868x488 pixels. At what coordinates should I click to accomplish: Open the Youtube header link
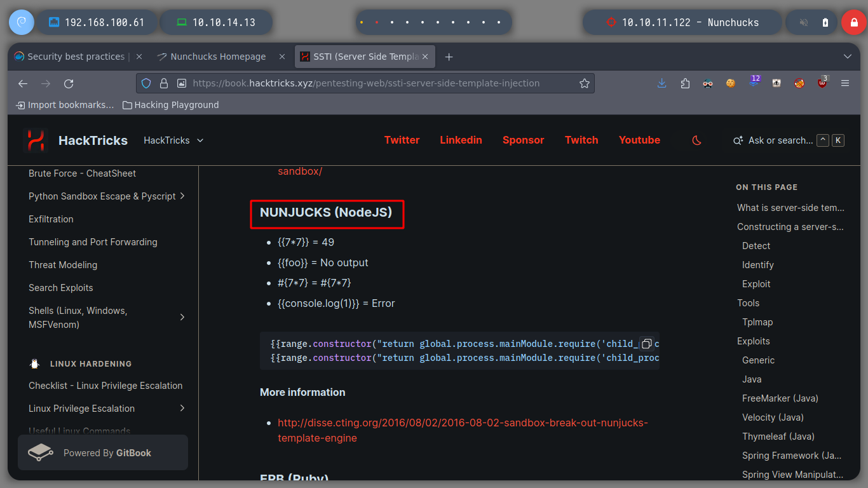coord(639,140)
